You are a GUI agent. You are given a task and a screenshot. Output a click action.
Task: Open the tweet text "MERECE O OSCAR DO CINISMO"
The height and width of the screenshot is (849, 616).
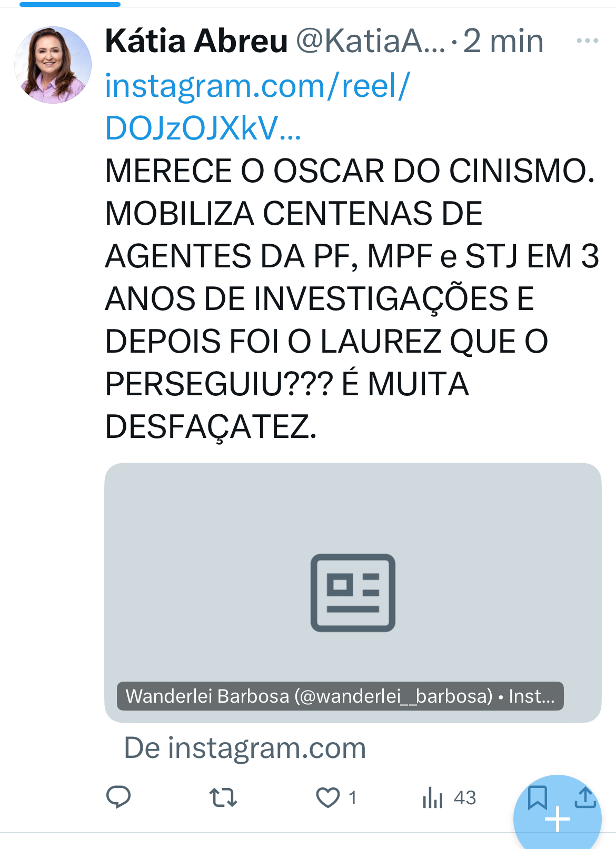(x=350, y=171)
